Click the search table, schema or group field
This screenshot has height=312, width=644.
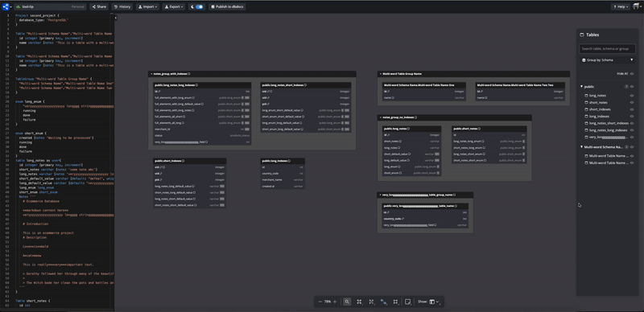coord(607,48)
